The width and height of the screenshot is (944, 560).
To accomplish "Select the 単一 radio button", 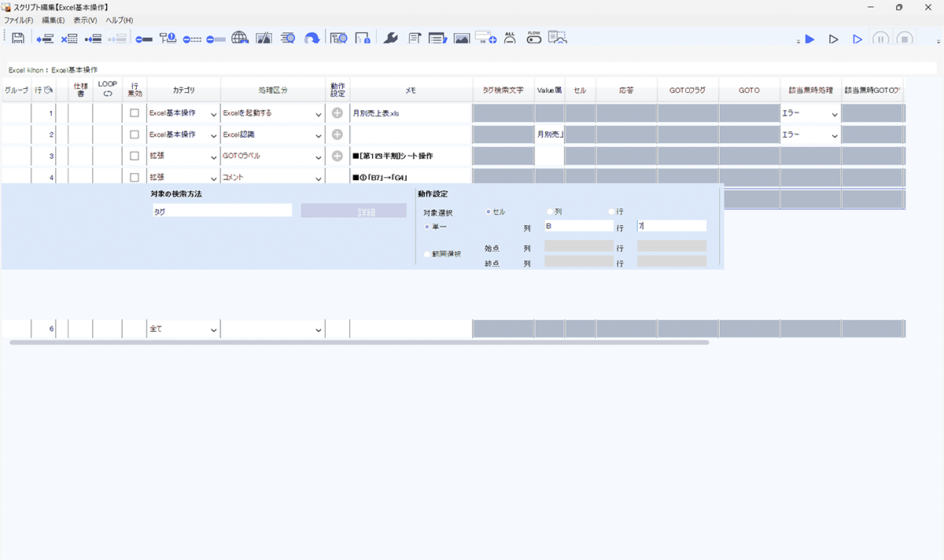I will click(427, 227).
